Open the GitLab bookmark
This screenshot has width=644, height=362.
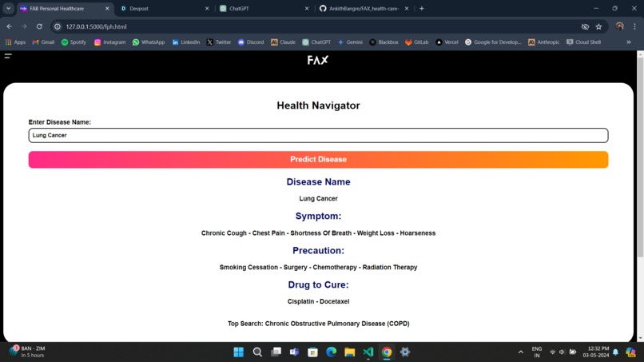[416, 42]
